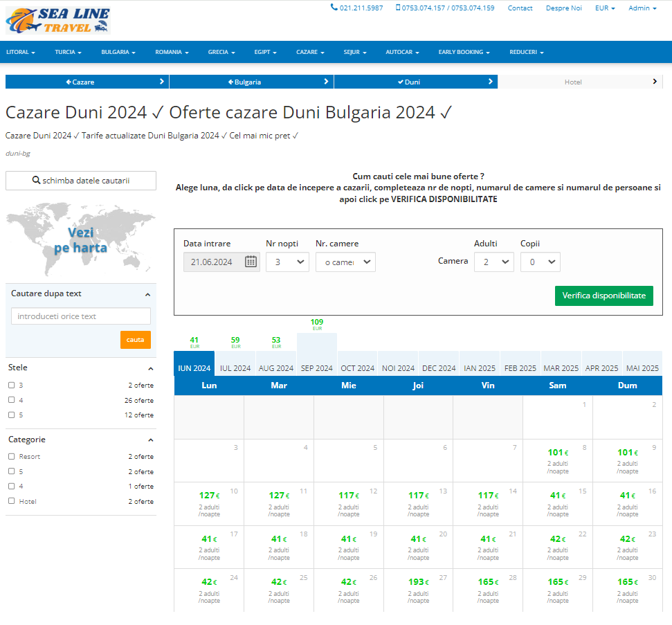This screenshot has height=625, width=672.
Task: Open the Nr. camere dropdown
Action: tap(345, 262)
